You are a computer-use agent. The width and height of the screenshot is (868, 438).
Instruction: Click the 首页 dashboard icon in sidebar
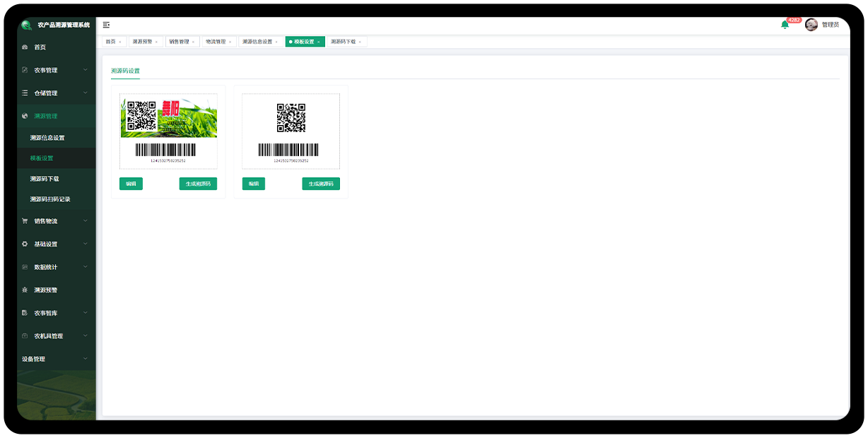coord(25,47)
